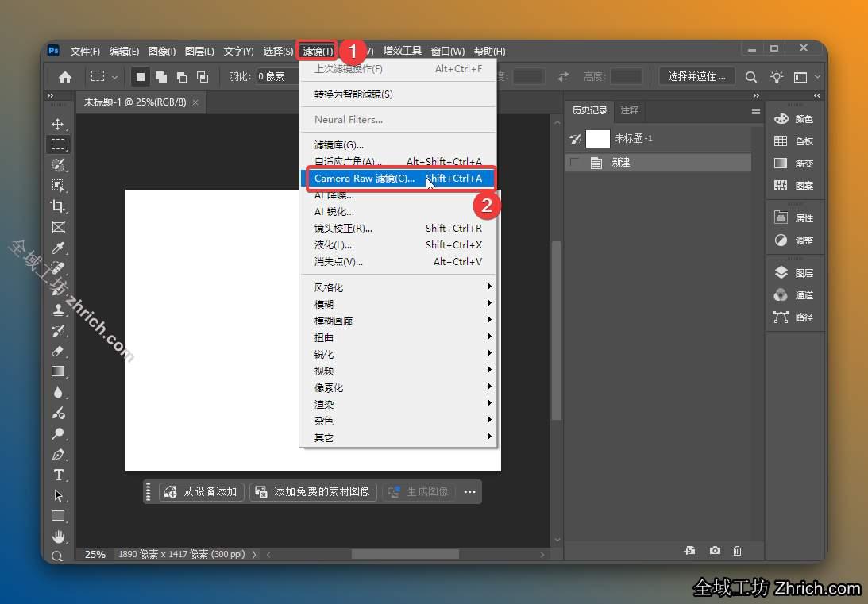Click the trash icon in History panel
868x604 pixels.
737,550
